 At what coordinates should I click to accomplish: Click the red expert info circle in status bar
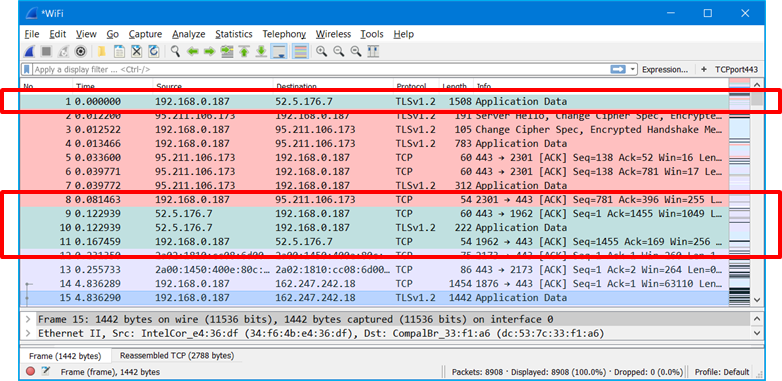tap(30, 372)
